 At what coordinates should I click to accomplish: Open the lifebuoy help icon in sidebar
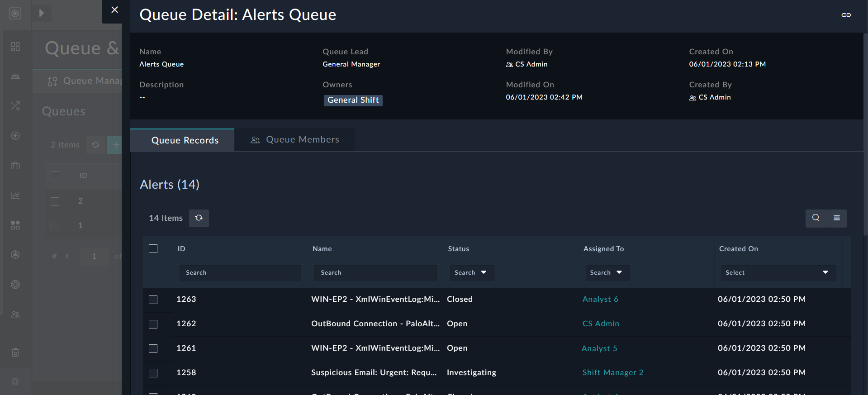point(15,285)
